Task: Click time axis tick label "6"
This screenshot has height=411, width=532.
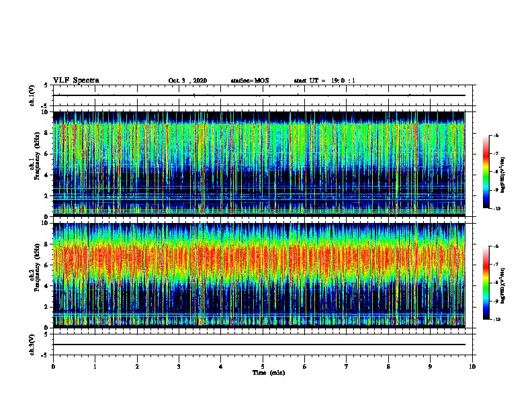Action: coord(305,367)
